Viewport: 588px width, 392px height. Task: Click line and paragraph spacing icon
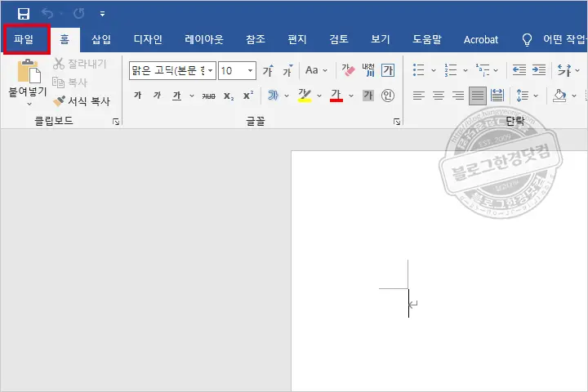tap(523, 96)
